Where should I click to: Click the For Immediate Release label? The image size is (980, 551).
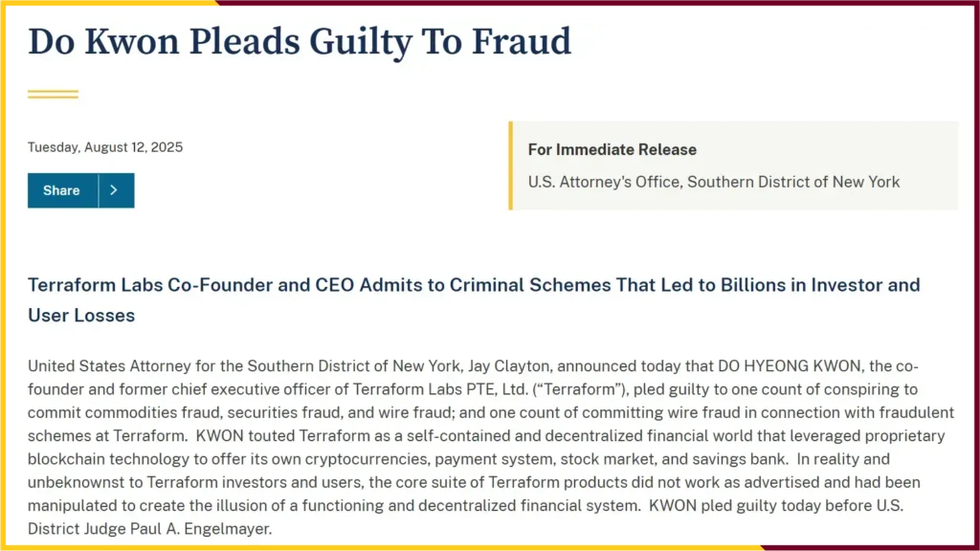click(612, 150)
